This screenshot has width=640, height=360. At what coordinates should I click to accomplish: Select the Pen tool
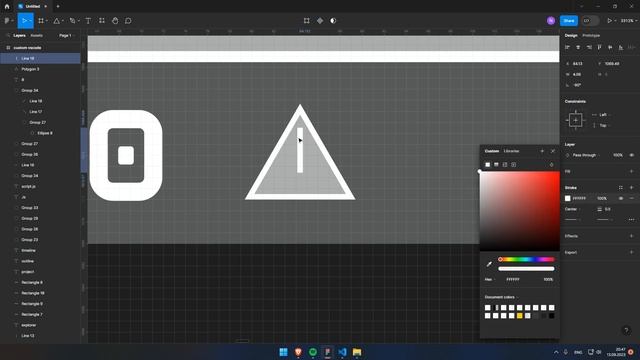72,20
